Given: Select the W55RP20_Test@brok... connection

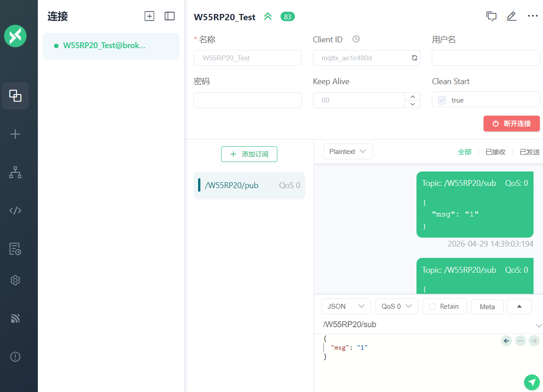Looking at the screenshot, I should [111, 46].
